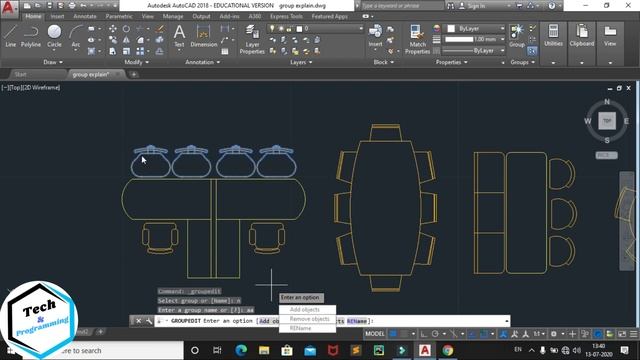640x360 pixels.
Task: Open the AutoCAD application menu logo
Action: tap(8, 8)
